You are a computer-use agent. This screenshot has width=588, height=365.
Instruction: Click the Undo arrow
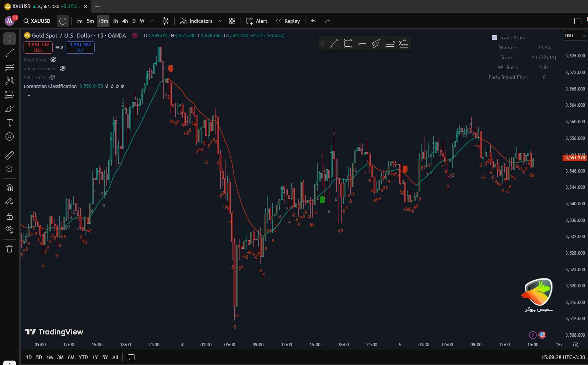314,21
